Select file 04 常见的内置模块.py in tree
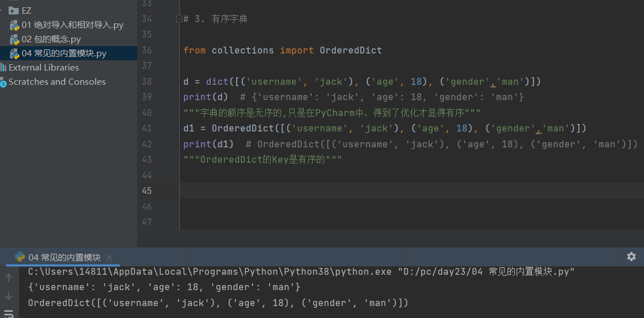Image resolution: width=644 pixels, height=318 pixels. point(64,53)
